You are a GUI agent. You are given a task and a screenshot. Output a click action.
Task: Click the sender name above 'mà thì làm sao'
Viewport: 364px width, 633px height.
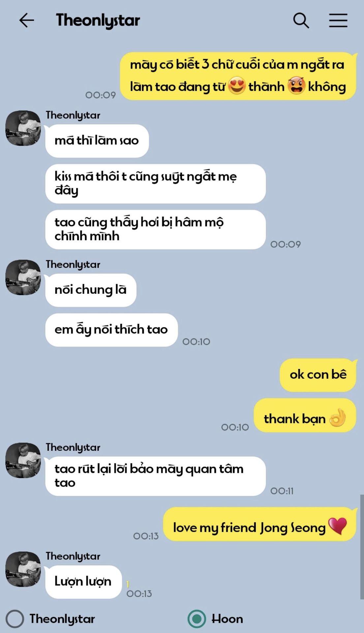click(x=73, y=115)
